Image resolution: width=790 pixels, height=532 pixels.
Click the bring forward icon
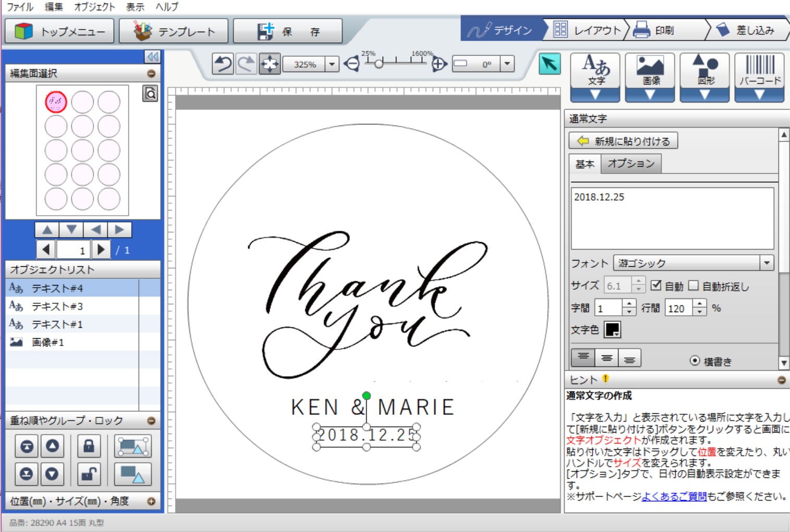point(52,447)
